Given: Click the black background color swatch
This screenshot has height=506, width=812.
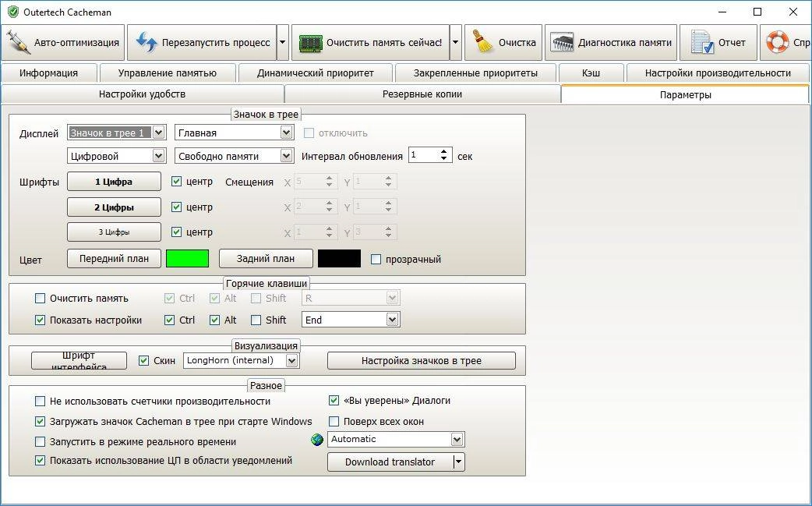Looking at the screenshot, I should tap(339, 258).
